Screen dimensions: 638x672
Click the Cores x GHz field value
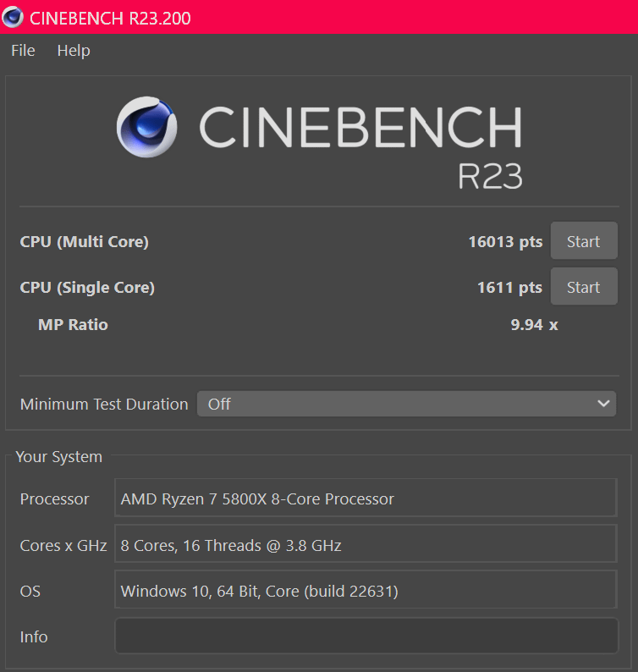[366, 544]
